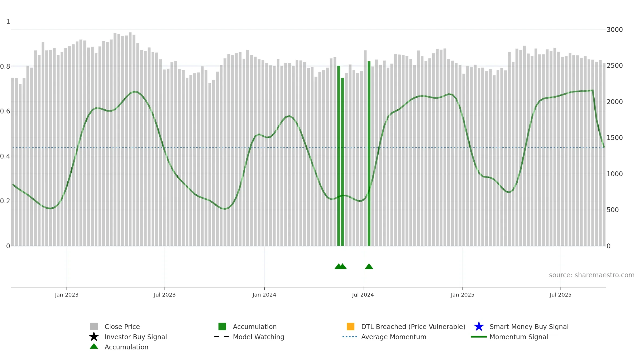
Task: Click the orange DTL Breached legend square
Action: pos(350,327)
